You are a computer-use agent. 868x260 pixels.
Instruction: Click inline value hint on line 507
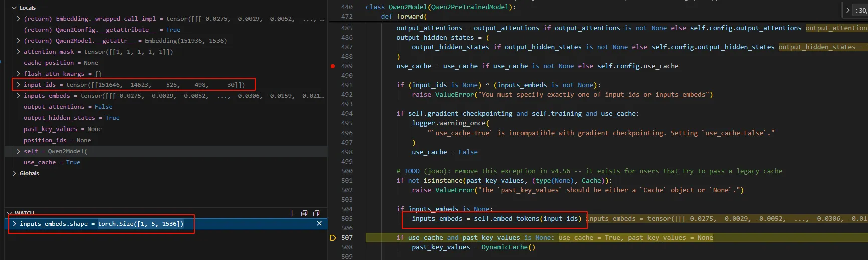635,238
